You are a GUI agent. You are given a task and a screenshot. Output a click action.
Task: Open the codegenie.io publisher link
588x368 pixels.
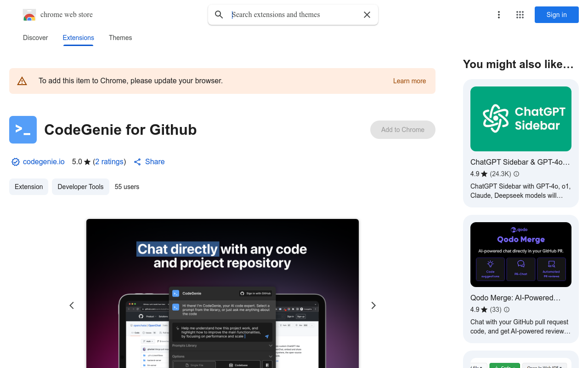(44, 162)
